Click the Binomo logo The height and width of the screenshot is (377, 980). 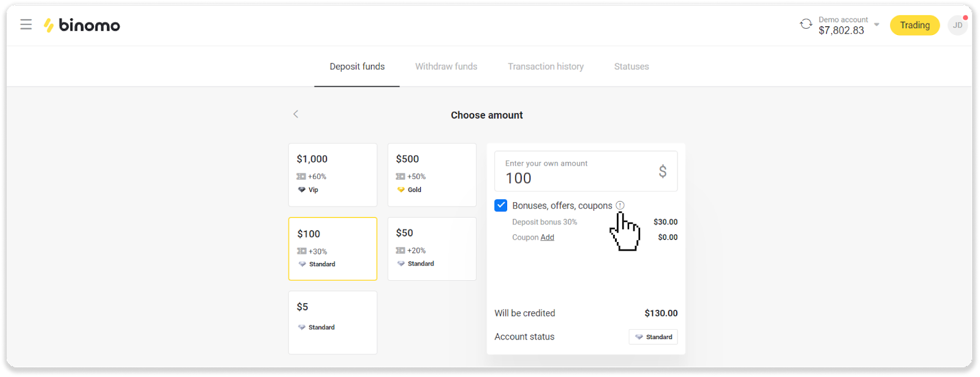coord(81,25)
